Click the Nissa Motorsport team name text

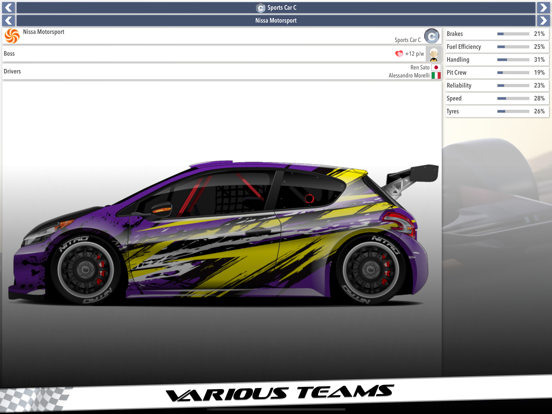[x=44, y=32]
